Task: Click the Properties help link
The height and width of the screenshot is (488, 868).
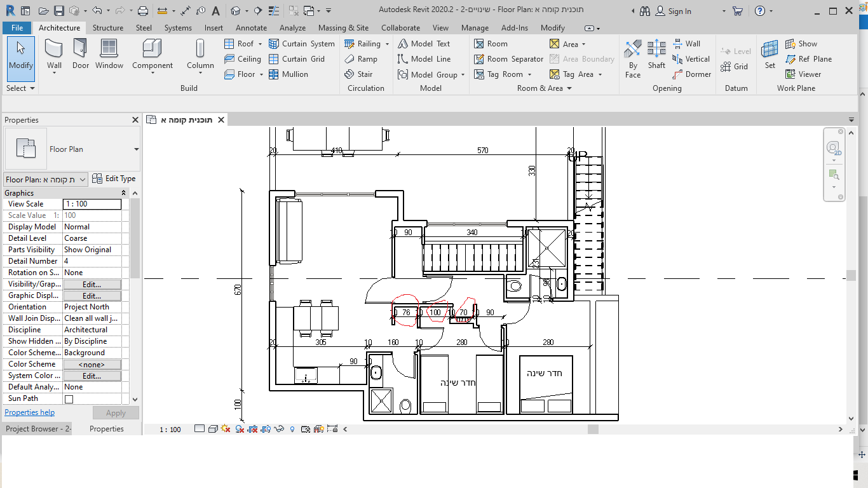Action: (30, 412)
